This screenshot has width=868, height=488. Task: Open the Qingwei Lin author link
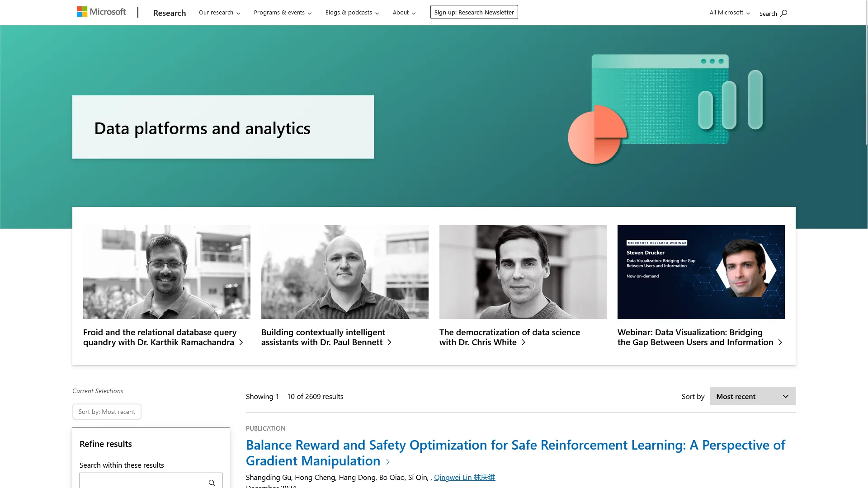464,477
